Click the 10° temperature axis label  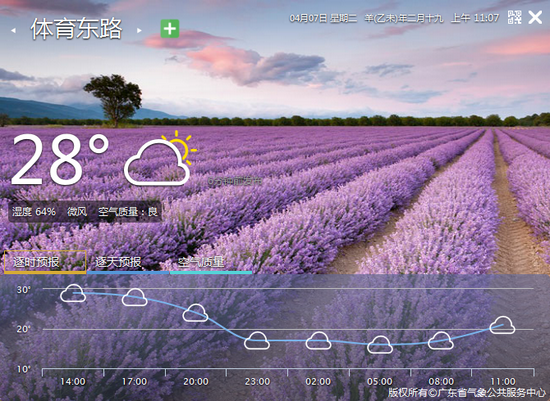click(24, 369)
